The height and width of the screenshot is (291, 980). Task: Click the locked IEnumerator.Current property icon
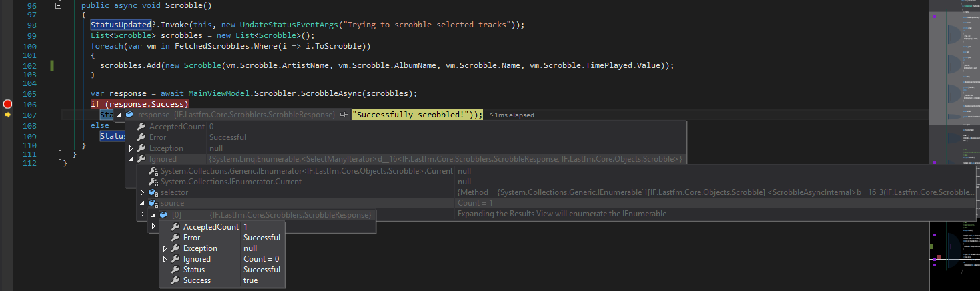point(153,182)
